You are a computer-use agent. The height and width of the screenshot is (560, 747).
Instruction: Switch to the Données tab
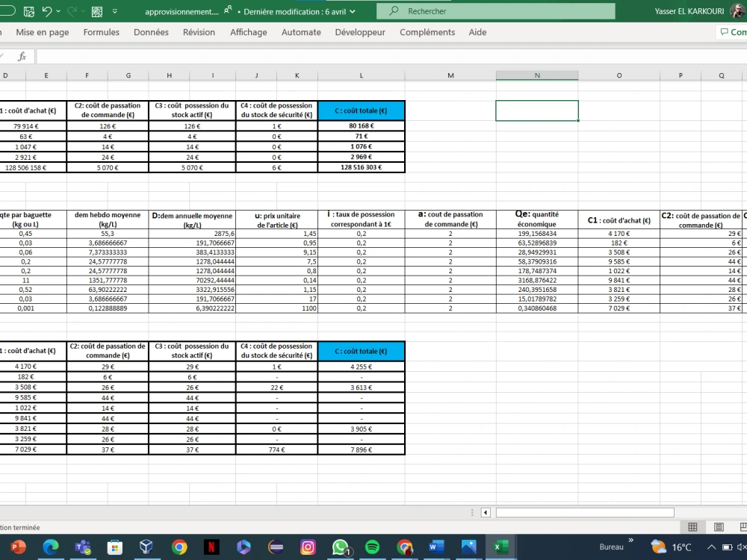151,32
